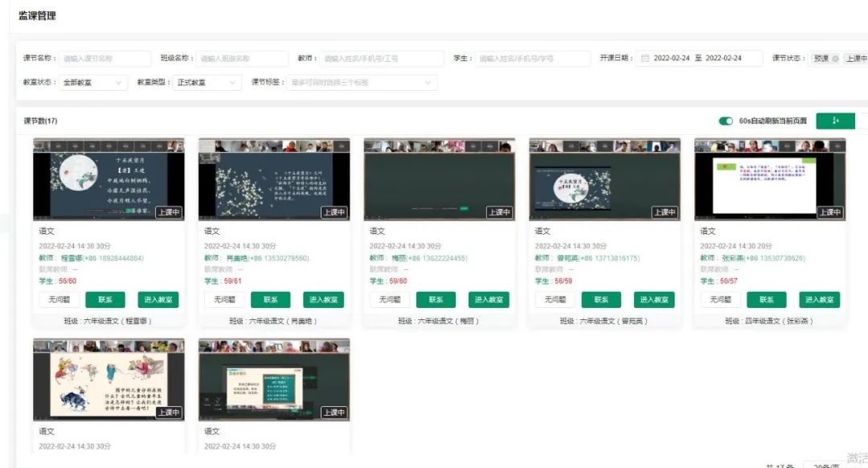Focus the 课节名称 input field
Viewport: 868px width, 468px height.
pyautogui.click(x=104, y=59)
